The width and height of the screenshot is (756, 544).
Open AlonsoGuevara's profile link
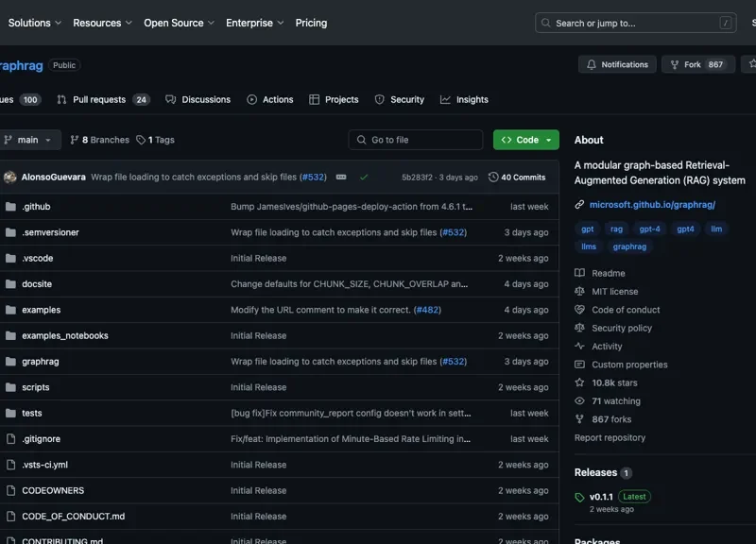click(x=54, y=178)
